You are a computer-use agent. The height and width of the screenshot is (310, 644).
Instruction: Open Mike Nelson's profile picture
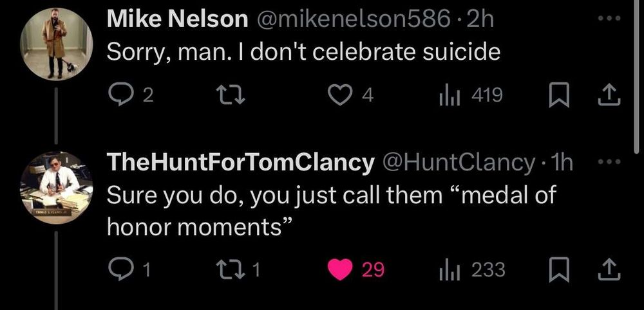[x=57, y=45]
